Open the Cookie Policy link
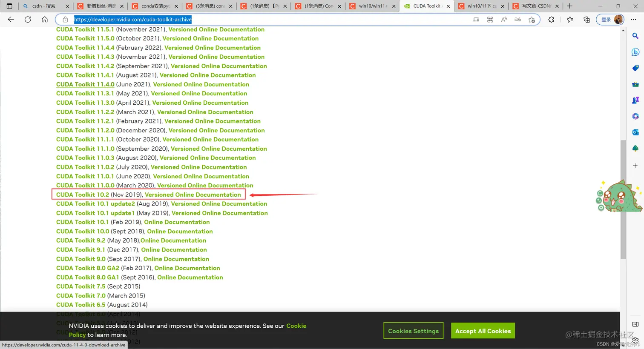This screenshot has height=349, width=644. (x=296, y=326)
